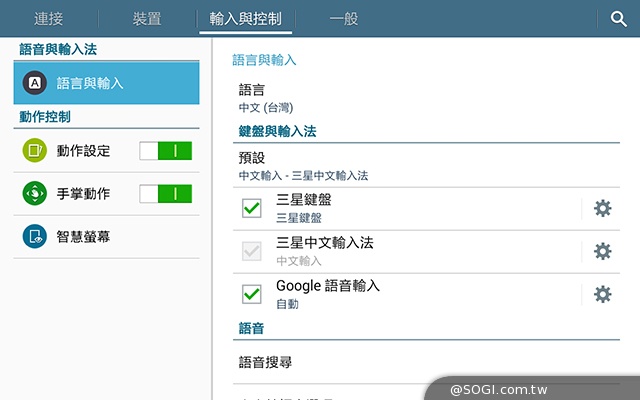Open 語音搜尋 settings

point(427,362)
